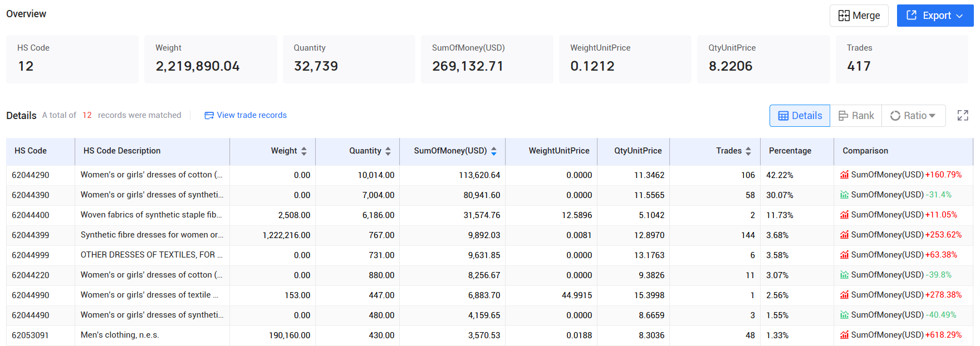Sort table by Quantity column

click(388, 151)
